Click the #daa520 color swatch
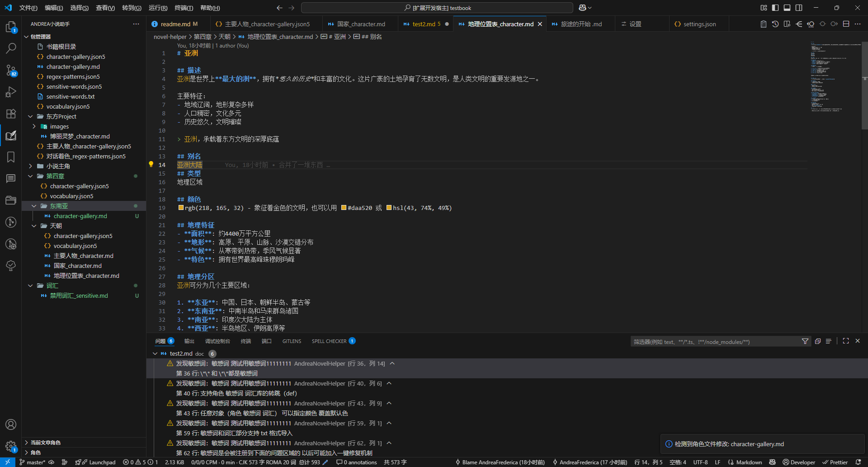This screenshot has width=868, height=467. pyautogui.click(x=344, y=208)
